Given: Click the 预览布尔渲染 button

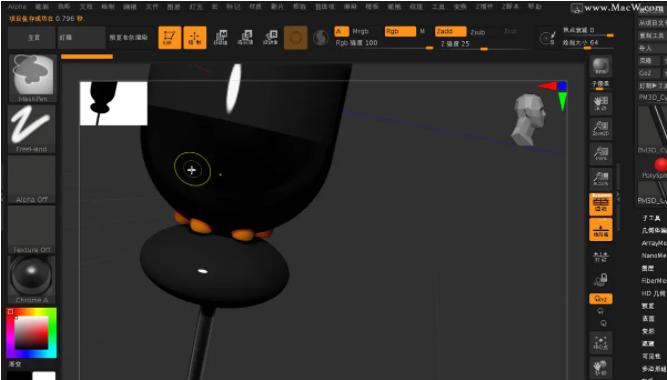Looking at the screenshot, I should coord(129,37).
